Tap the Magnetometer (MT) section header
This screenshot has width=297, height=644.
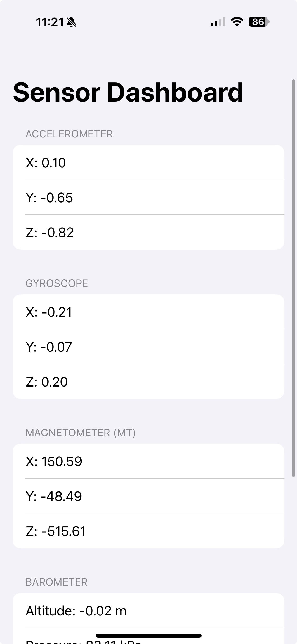click(81, 433)
